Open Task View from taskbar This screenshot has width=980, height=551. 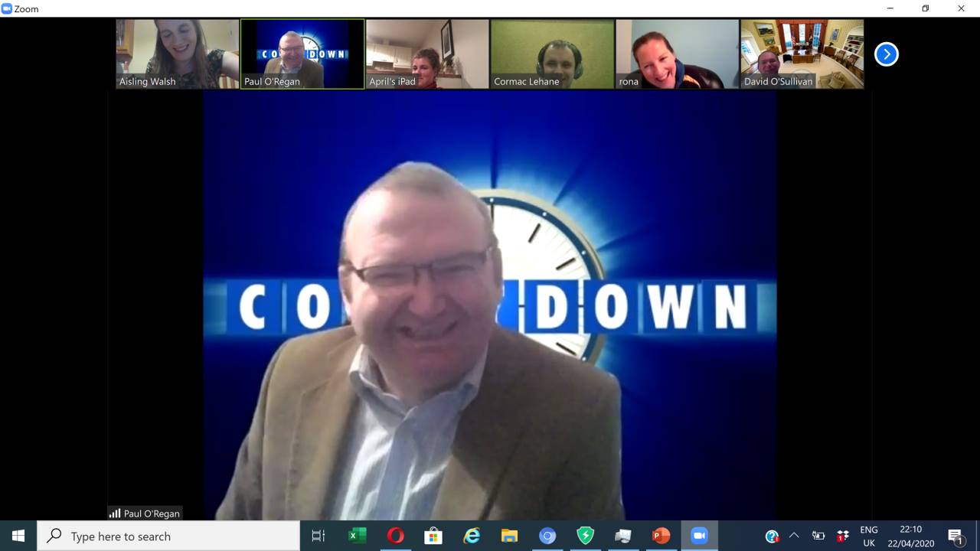point(318,536)
